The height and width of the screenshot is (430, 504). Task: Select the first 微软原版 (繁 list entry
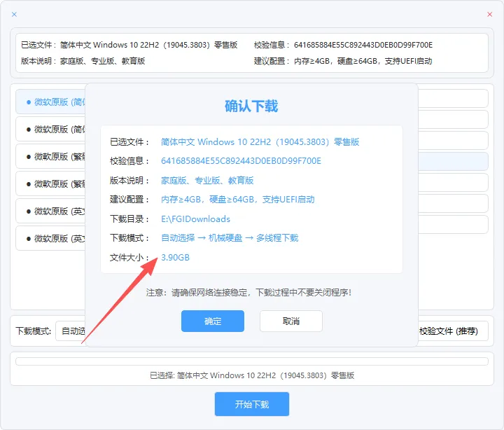(51, 156)
